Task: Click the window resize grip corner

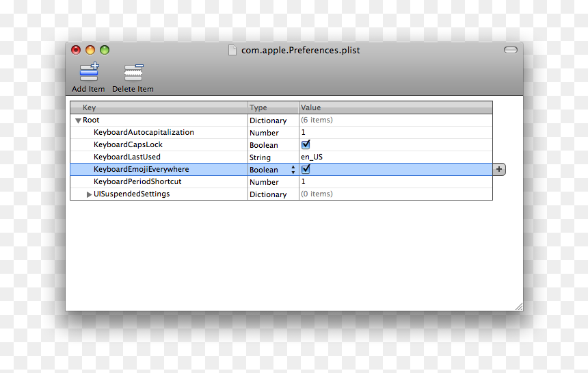Action: pos(519,307)
